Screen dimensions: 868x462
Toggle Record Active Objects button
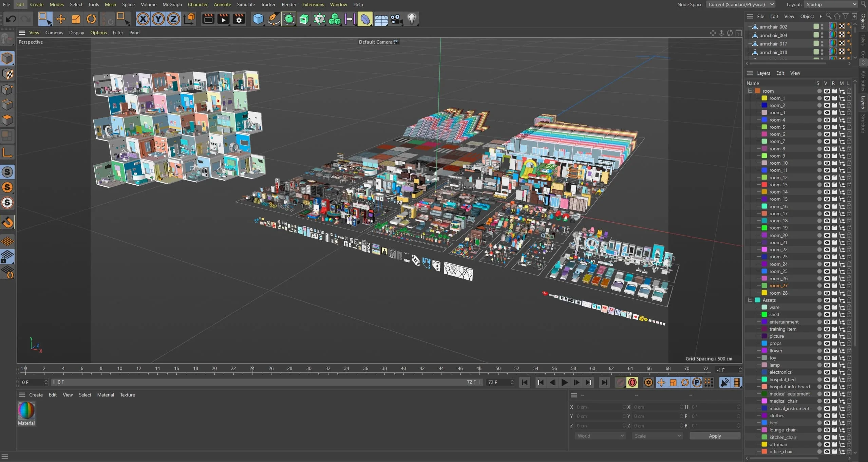point(621,383)
